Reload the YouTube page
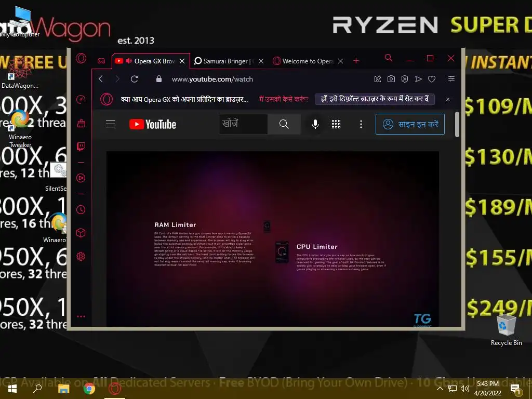The width and height of the screenshot is (532, 399). pyautogui.click(x=135, y=79)
